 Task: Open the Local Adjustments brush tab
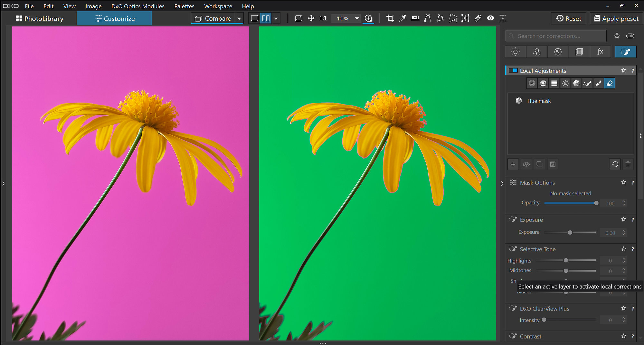626,52
